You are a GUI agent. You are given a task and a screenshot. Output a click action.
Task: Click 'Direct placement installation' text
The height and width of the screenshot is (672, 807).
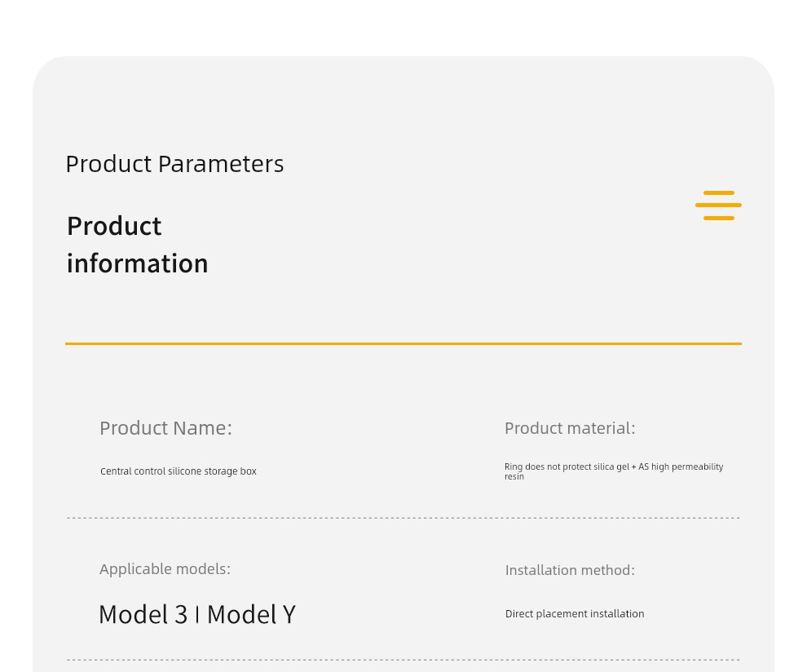[575, 614]
